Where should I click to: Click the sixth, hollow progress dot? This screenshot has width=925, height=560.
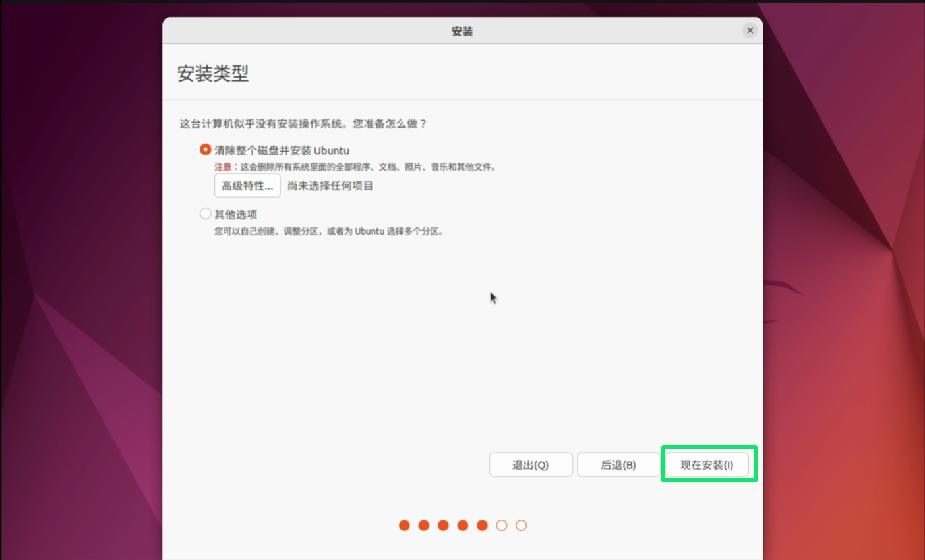pyautogui.click(x=502, y=525)
